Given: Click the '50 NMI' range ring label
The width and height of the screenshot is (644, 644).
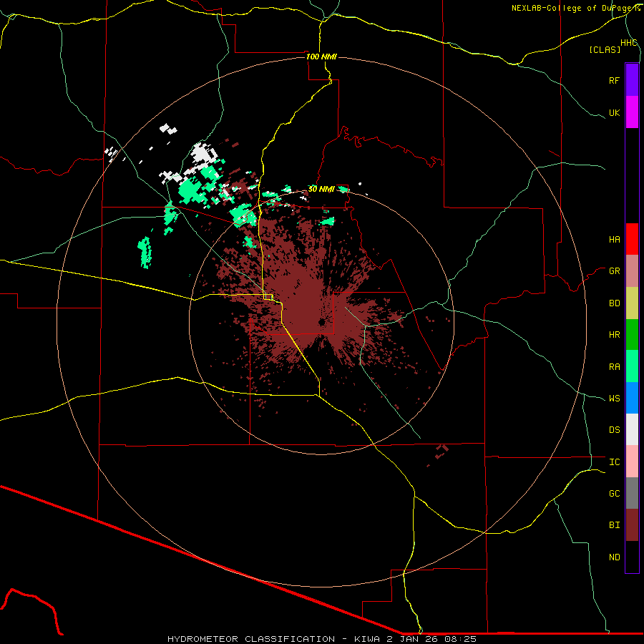Looking at the screenshot, I should 321,189.
